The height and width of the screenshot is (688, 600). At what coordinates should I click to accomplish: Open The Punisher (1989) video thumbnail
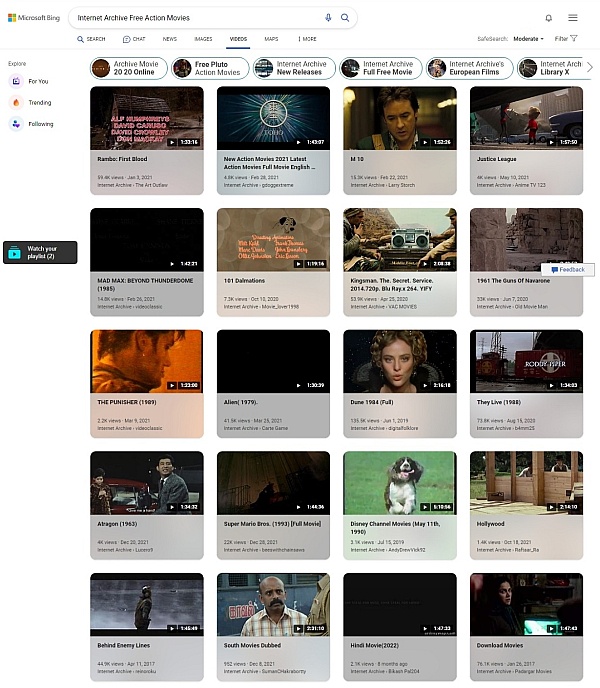coord(147,361)
